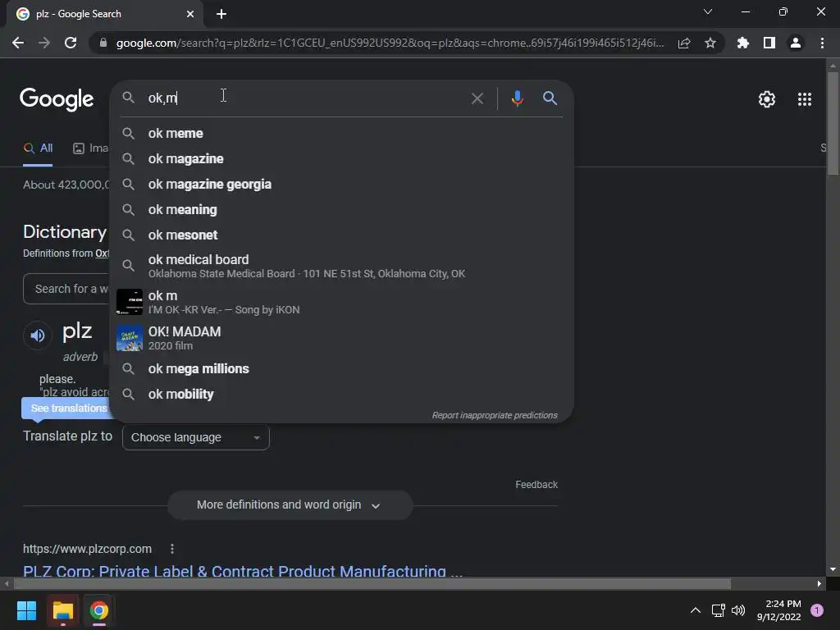
Task: Share this page from the address bar
Action: click(x=684, y=43)
